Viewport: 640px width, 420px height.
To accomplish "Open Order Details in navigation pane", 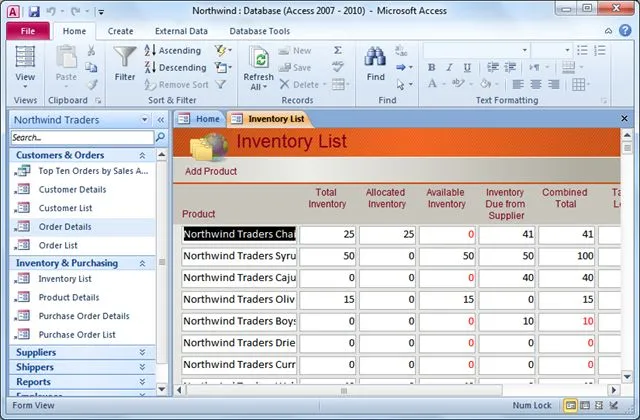I will (x=82, y=227).
